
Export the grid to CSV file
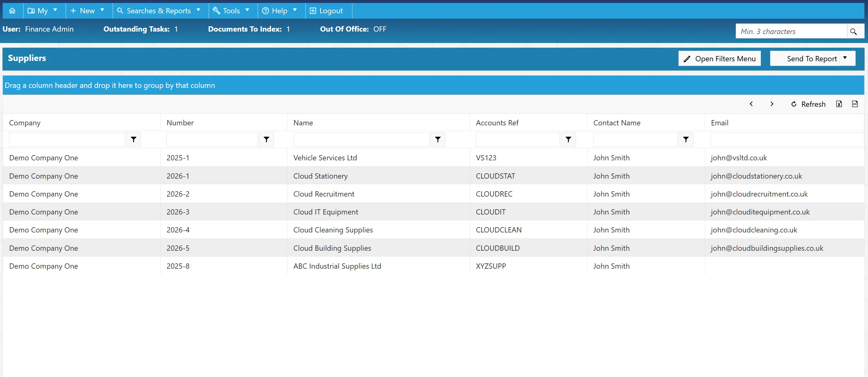click(x=855, y=104)
